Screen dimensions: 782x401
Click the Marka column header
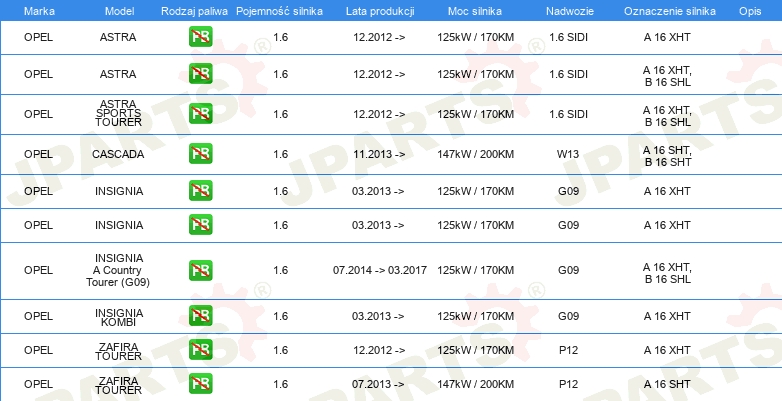point(39,11)
